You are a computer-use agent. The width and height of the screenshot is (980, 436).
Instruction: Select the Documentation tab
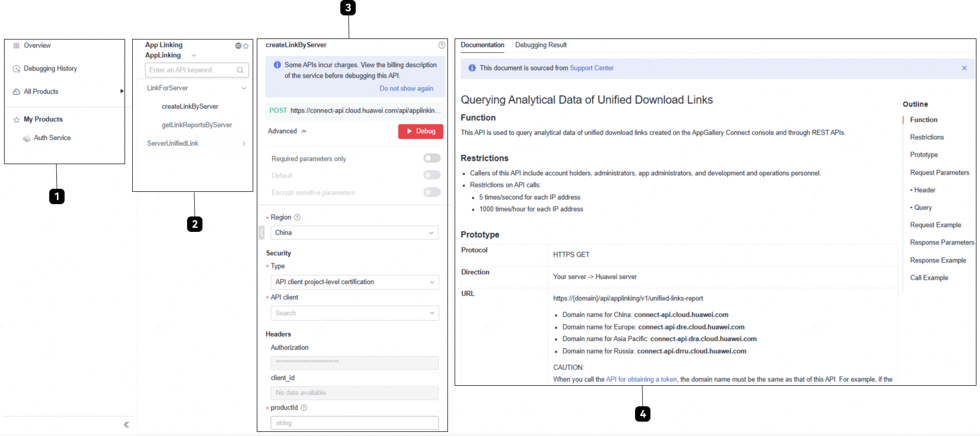pyautogui.click(x=482, y=45)
